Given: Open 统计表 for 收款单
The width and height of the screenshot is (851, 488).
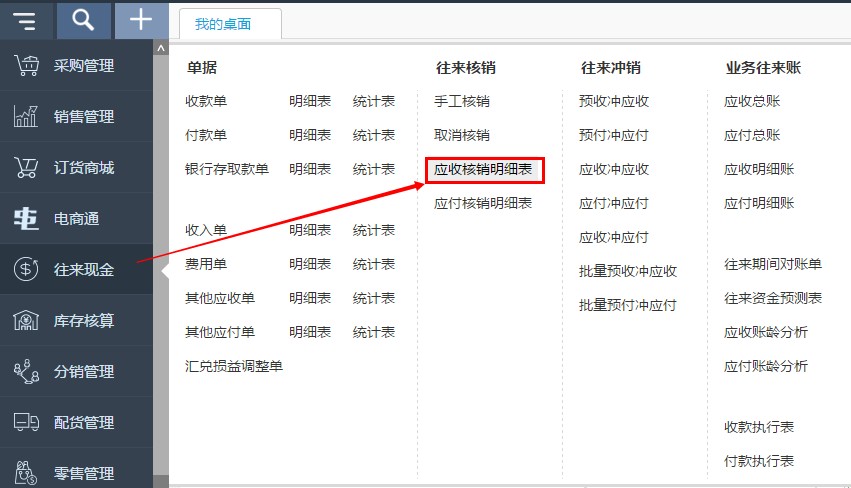Looking at the screenshot, I should 374,102.
